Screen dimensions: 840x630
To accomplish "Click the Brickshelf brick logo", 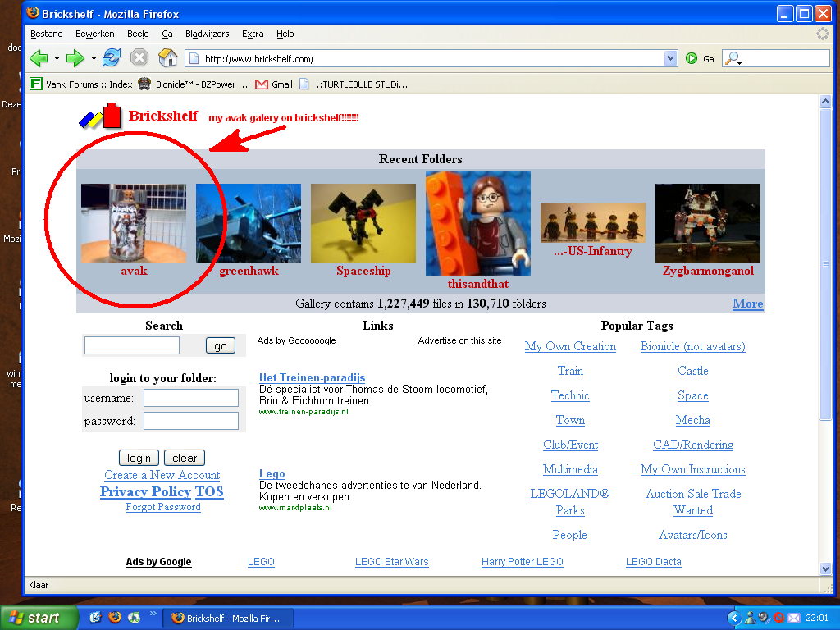I will click(x=100, y=116).
